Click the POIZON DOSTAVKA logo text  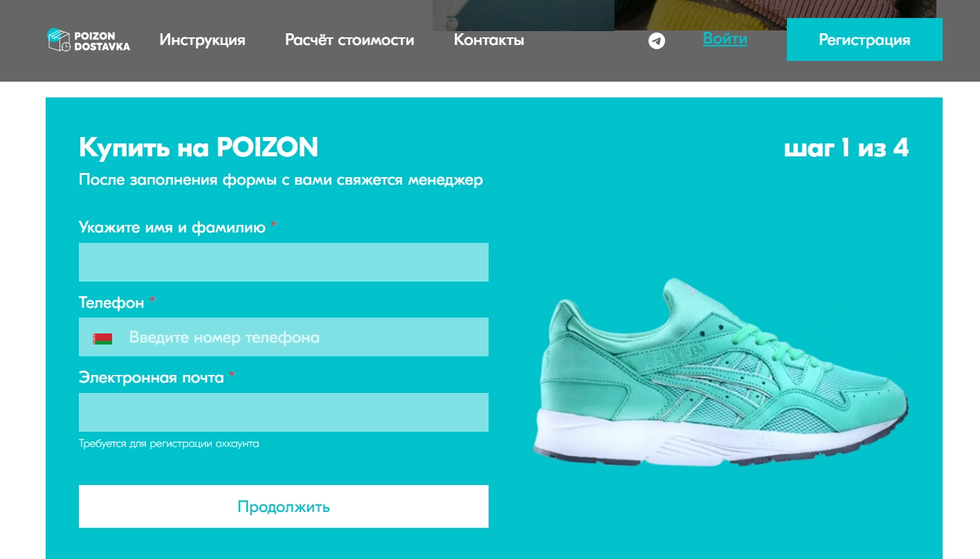coord(102,41)
